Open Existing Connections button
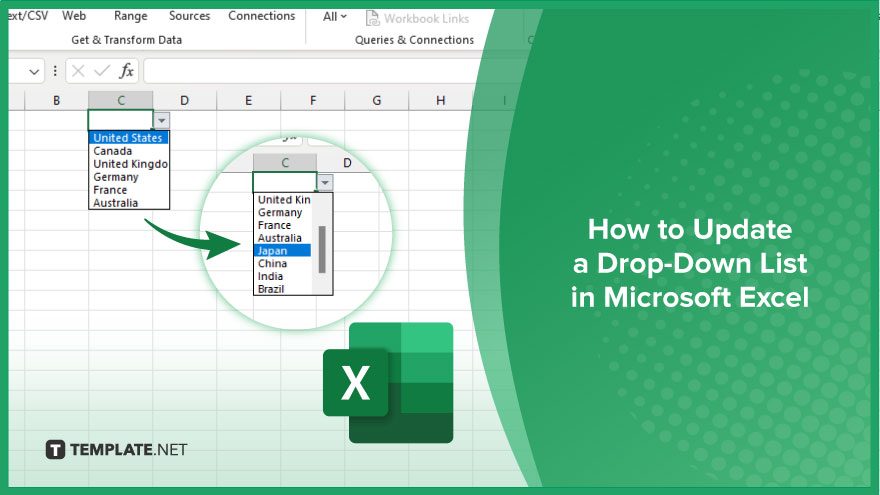The image size is (880, 495). [x=261, y=16]
